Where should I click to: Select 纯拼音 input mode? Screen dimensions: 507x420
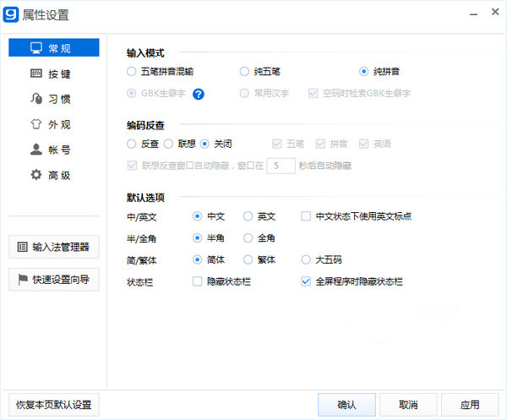point(363,72)
